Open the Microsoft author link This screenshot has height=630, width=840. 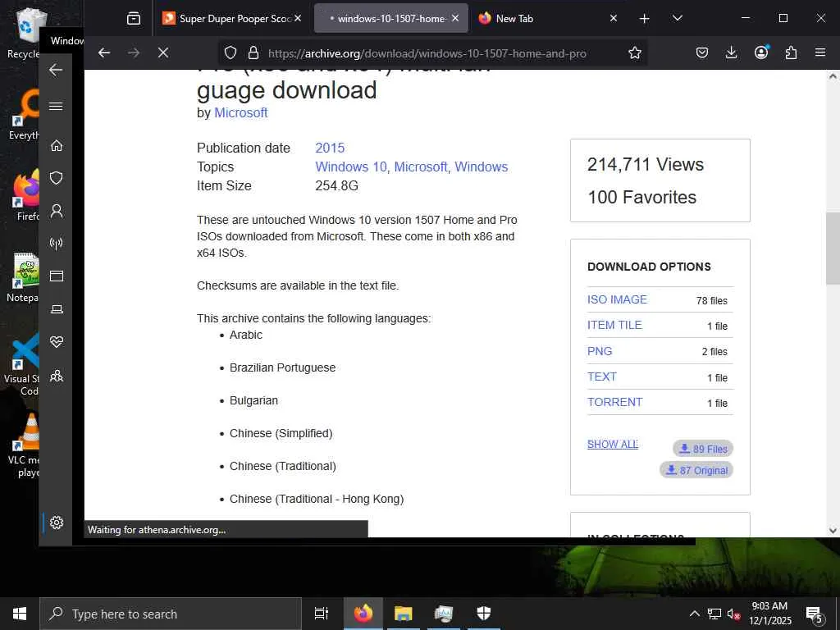click(x=240, y=112)
